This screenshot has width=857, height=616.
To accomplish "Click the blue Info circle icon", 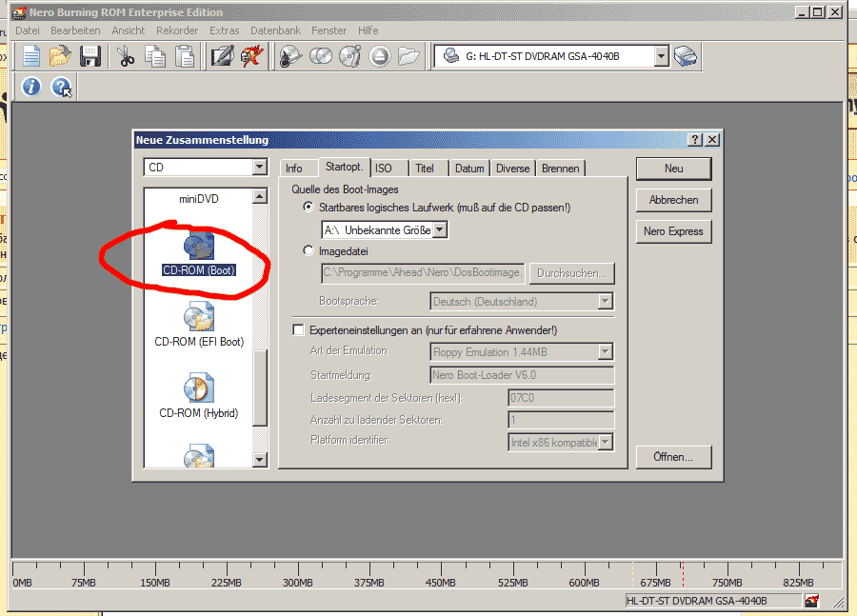I will coord(31,87).
